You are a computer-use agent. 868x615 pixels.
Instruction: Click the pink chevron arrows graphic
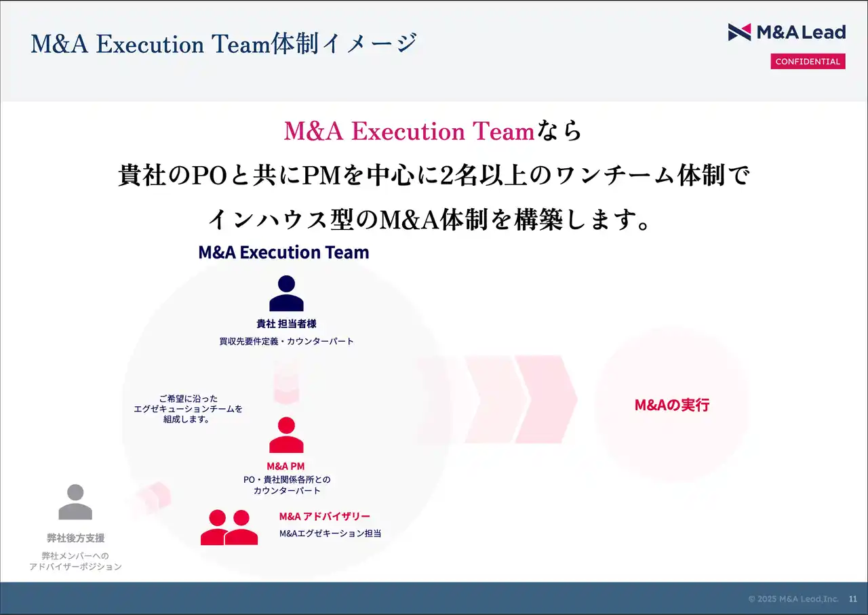pyautogui.click(x=502, y=399)
